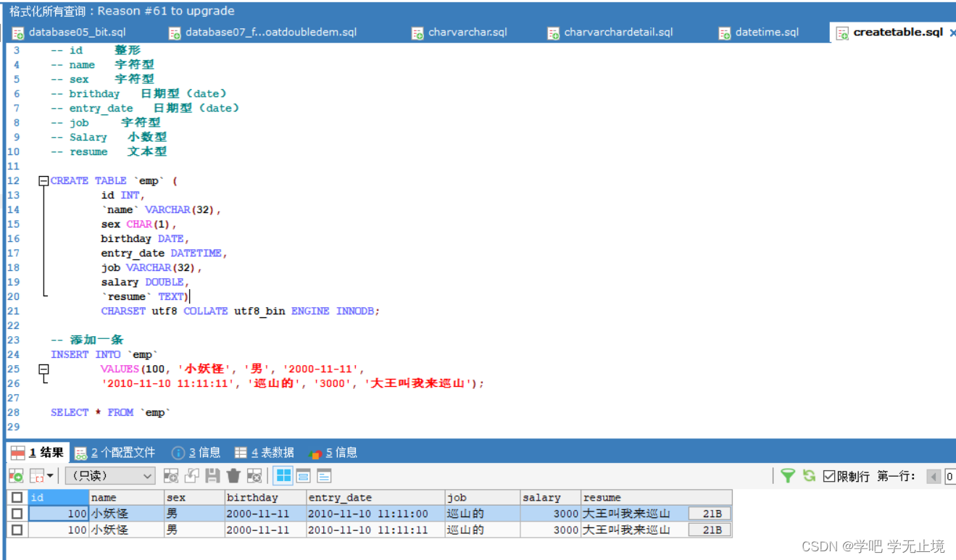Viewport: 956px width, 560px height.
Task: Click the sex column header
Action: [194, 498]
